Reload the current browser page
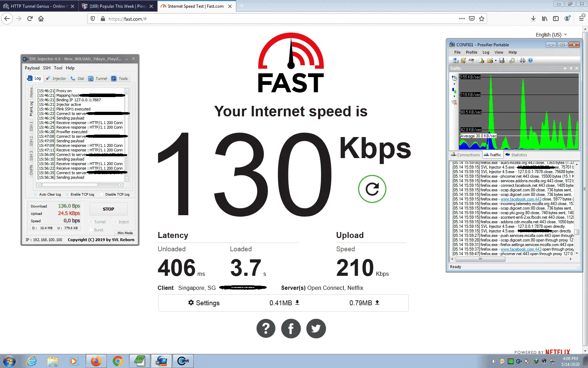 point(30,19)
